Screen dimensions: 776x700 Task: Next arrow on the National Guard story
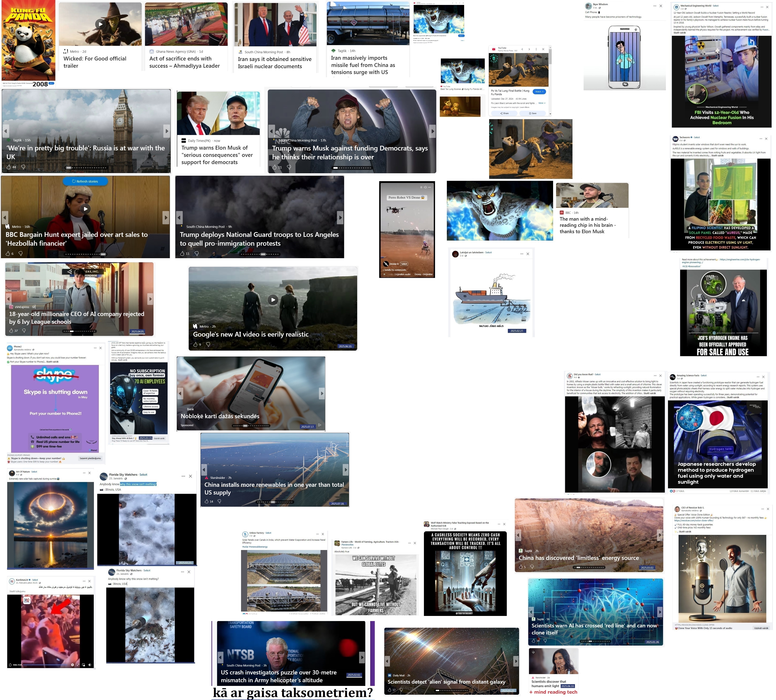click(340, 217)
